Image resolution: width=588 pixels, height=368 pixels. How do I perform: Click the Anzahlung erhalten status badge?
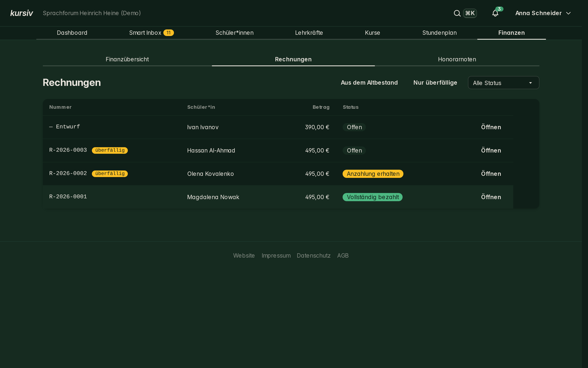373,174
